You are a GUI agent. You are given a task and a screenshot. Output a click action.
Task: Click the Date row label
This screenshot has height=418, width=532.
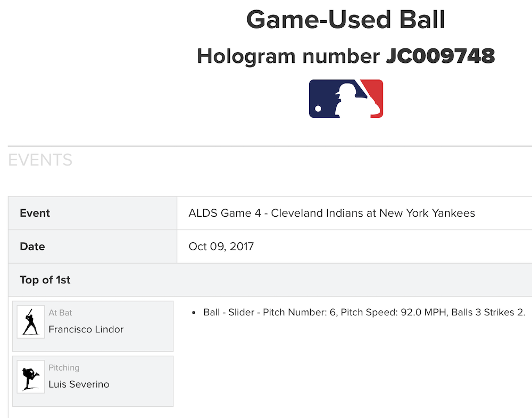click(x=32, y=247)
